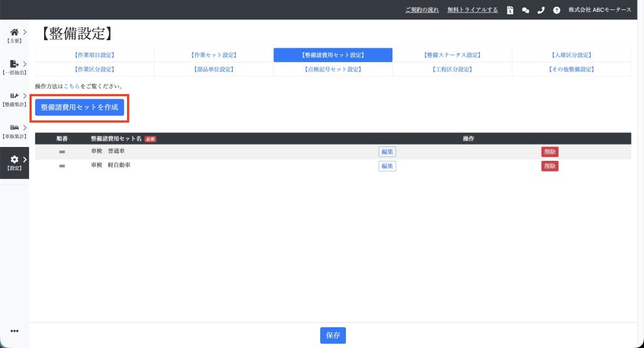Click the 【設定】 gear icon
The height and width of the screenshot is (348, 644).
point(14,161)
